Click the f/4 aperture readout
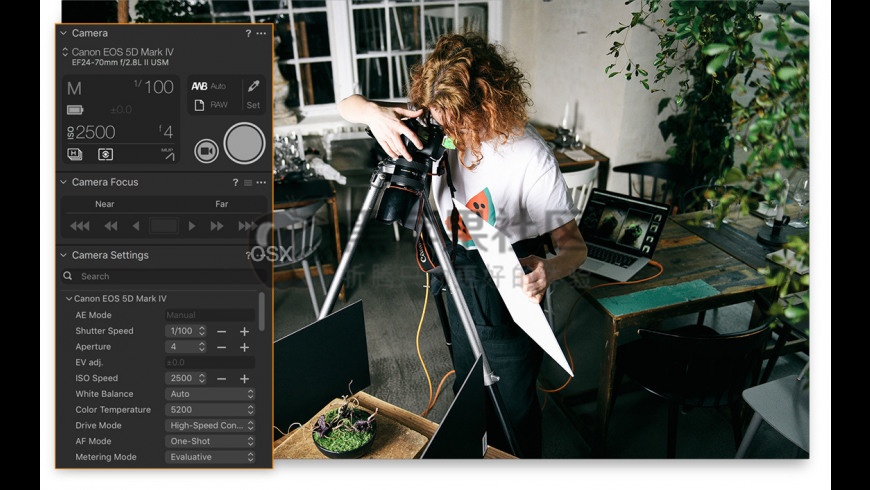Screen dimensions: 870x490 166,132
